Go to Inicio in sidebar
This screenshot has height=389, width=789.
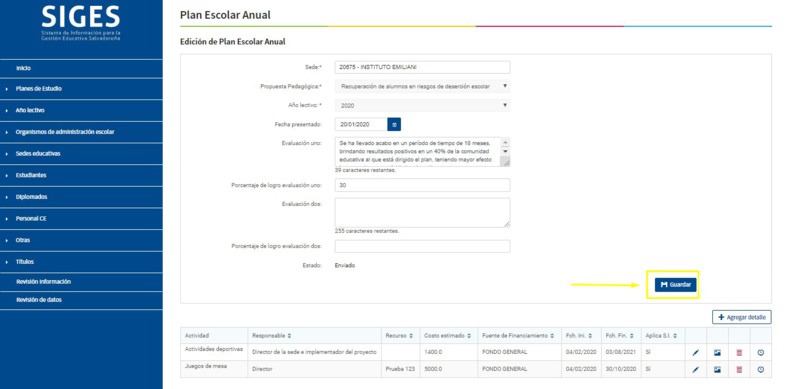[x=81, y=68]
